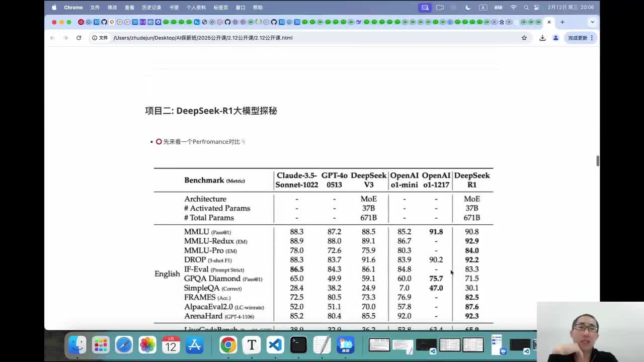Open the Wi-Fi status menu

pyautogui.click(x=513, y=8)
